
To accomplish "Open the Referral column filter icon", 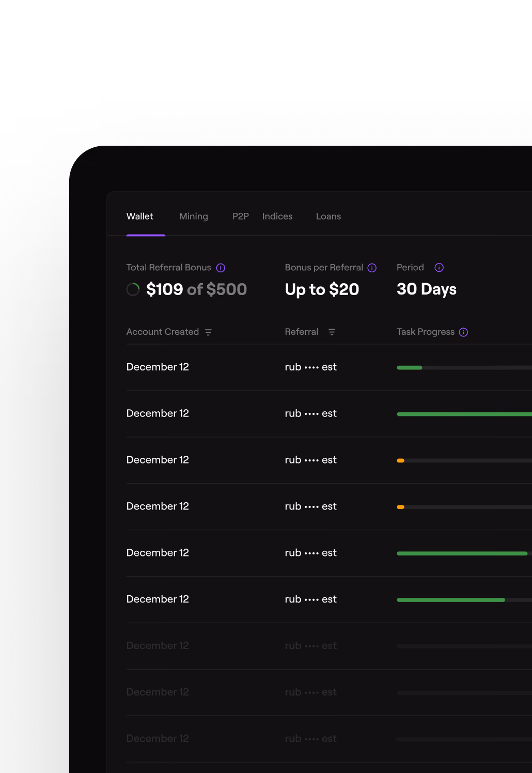I will click(x=332, y=332).
